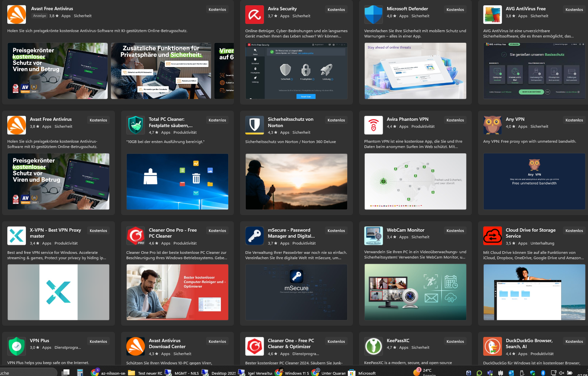
Task: Click Kostenlos for Any VPN
Action: click(574, 120)
